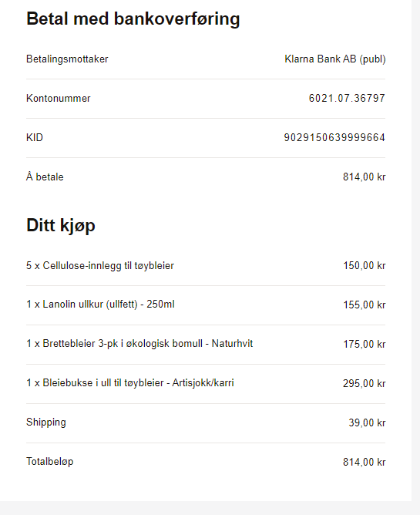Click the Lanolin ullkur 250ml item
Screen dimensions: 420x515
(x=100, y=304)
